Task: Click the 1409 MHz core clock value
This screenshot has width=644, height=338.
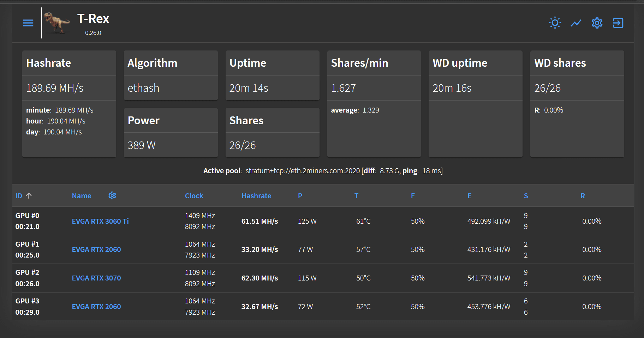Action: 200,216
